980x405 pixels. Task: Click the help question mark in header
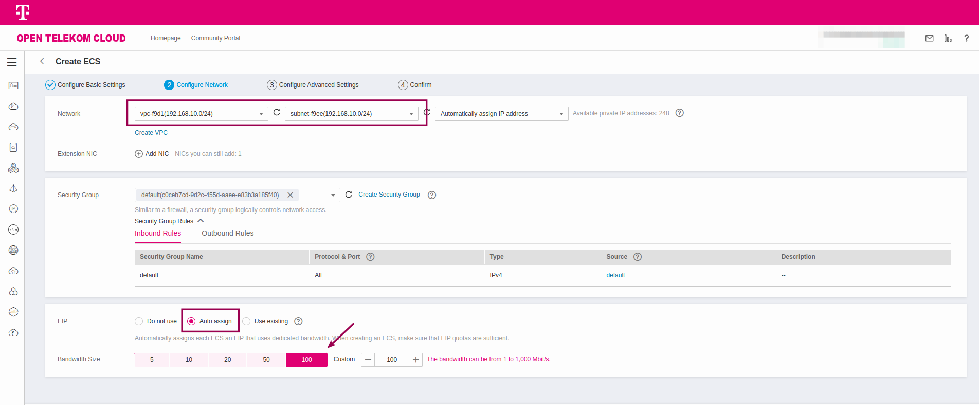tap(966, 38)
